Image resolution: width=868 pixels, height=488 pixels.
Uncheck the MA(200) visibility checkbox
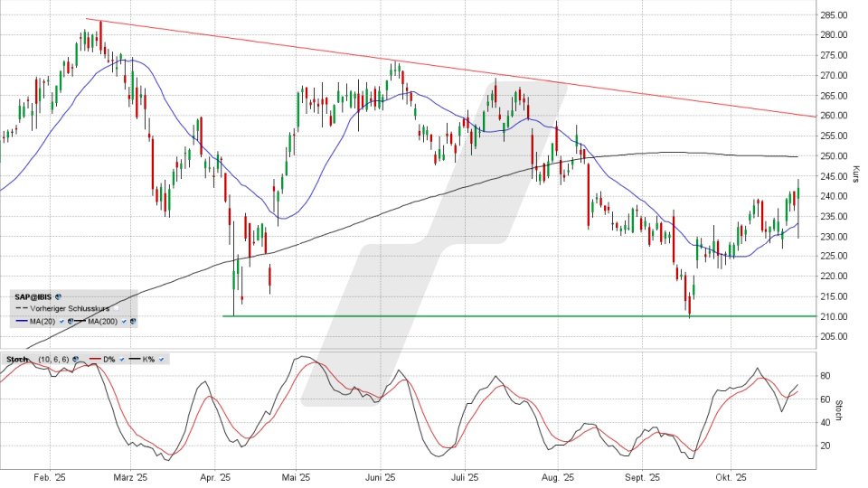[123, 321]
